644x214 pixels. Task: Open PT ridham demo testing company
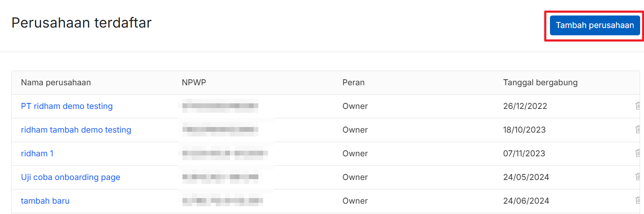pyautogui.click(x=67, y=106)
